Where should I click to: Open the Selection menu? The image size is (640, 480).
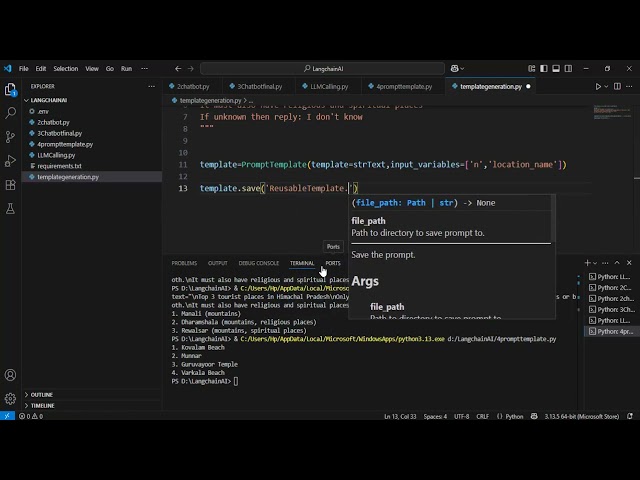pos(66,69)
